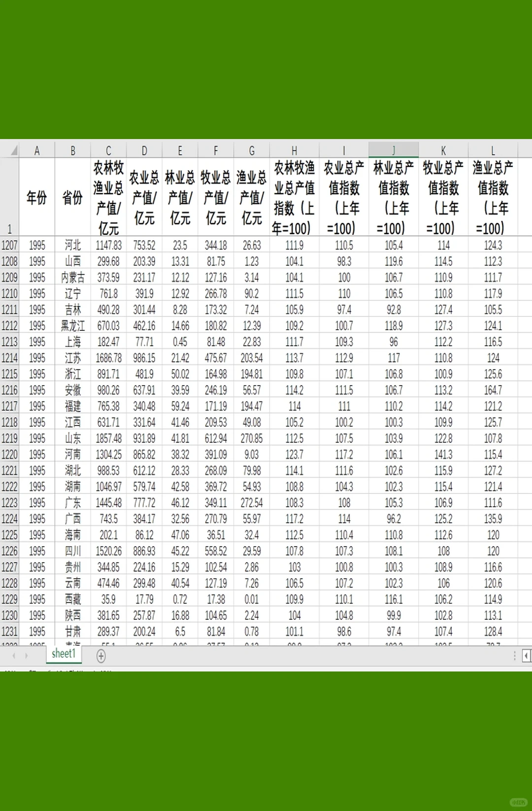532x811 pixels.
Task: Click cell value 931.89
Action: coord(144,438)
